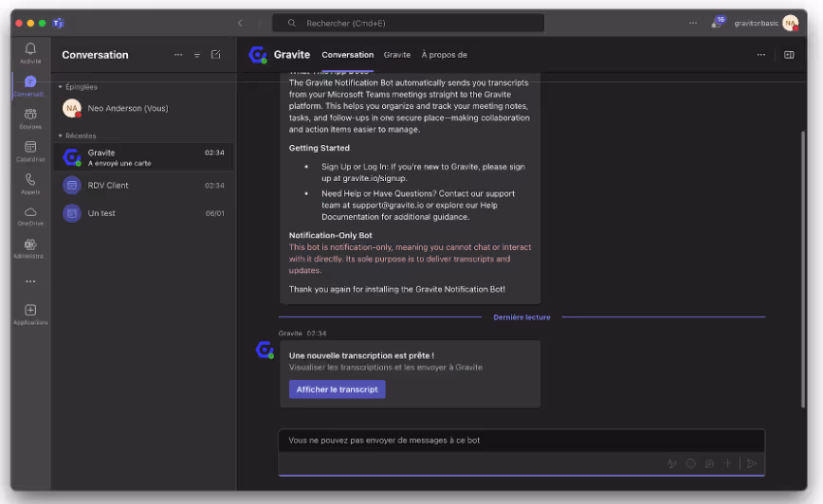
Task: Click the Gravite app logo in header
Action: 258,55
